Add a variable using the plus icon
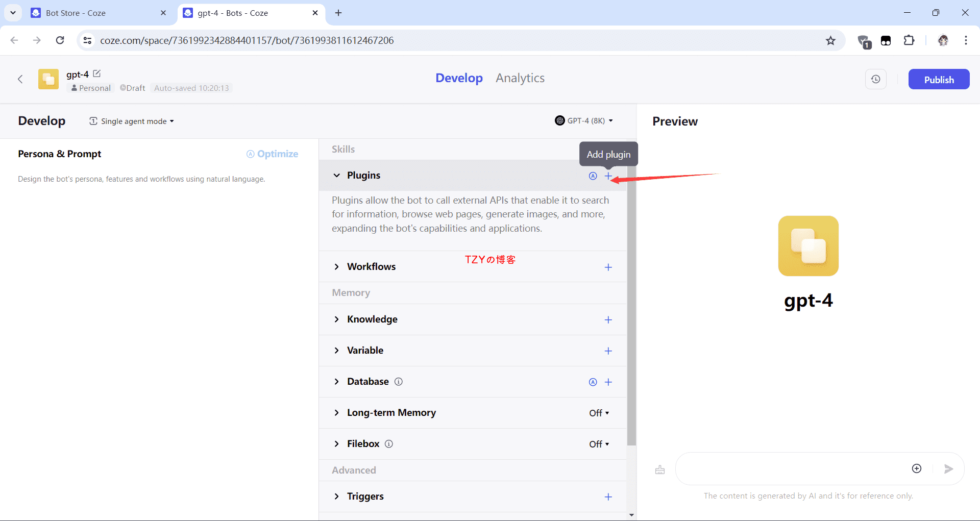This screenshot has width=980, height=521. [608, 351]
